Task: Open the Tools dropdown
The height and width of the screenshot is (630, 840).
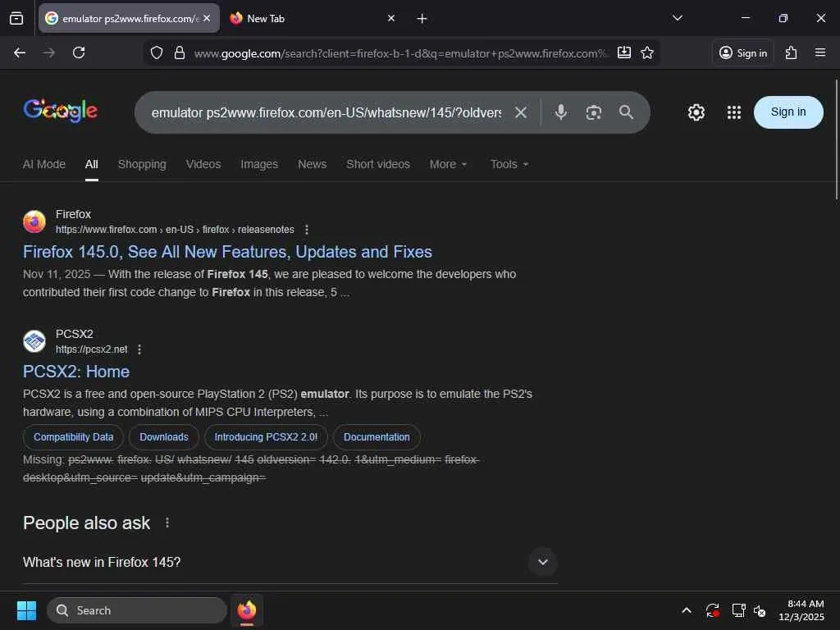Action: [x=509, y=164]
